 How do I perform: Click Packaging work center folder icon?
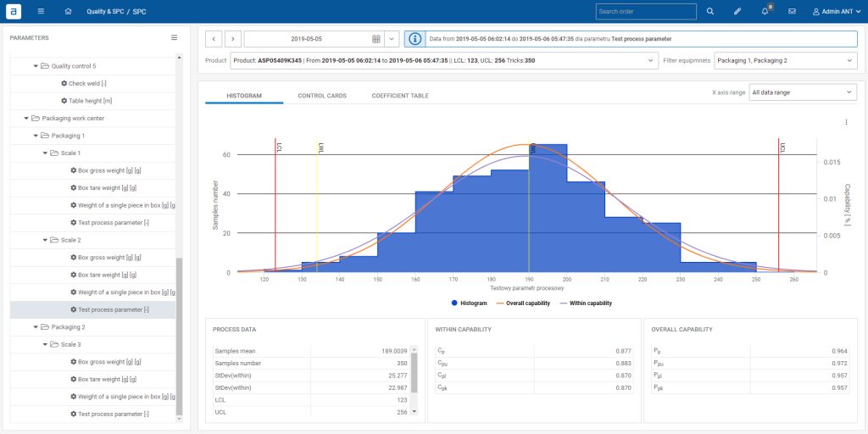36,118
